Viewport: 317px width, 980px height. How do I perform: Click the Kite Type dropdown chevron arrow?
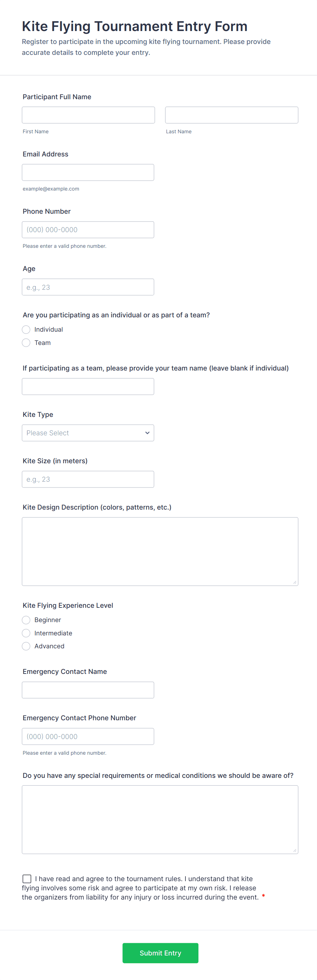(147, 433)
